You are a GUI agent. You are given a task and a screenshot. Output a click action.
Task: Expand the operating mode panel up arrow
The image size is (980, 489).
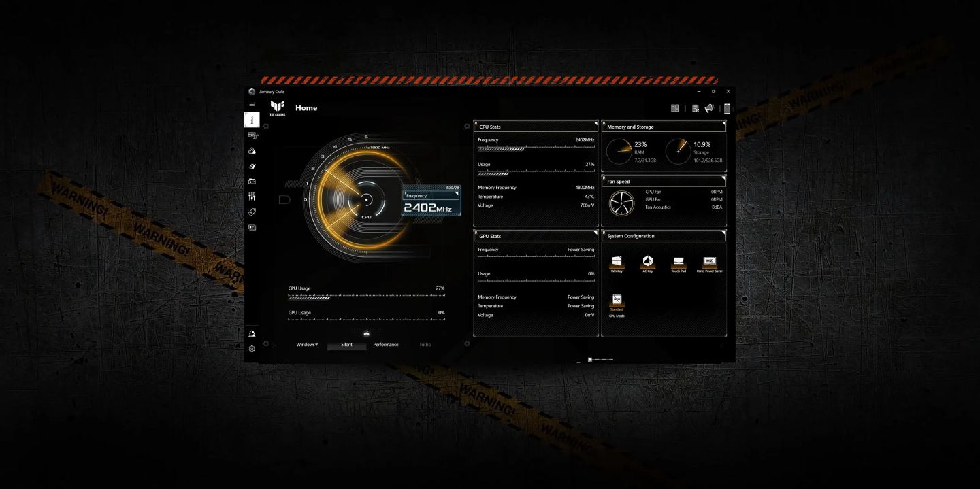tap(366, 333)
